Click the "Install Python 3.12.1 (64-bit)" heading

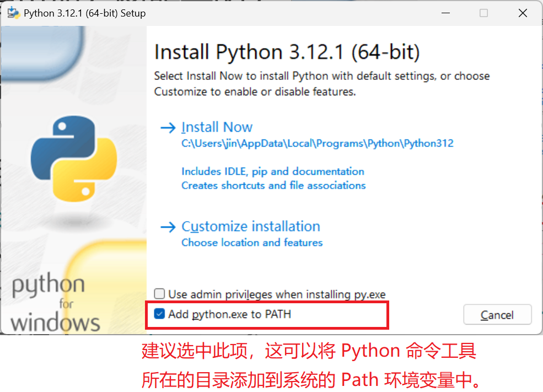pyautogui.click(x=287, y=52)
